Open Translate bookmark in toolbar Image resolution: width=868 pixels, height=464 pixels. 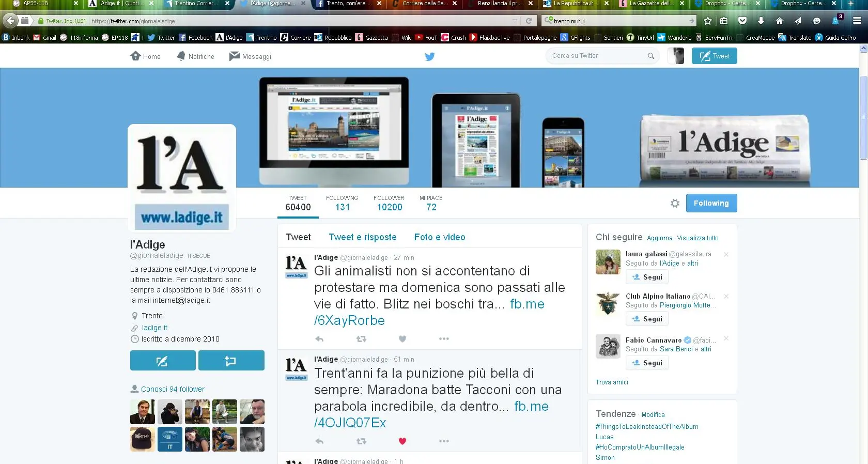pyautogui.click(x=795, y=37)
